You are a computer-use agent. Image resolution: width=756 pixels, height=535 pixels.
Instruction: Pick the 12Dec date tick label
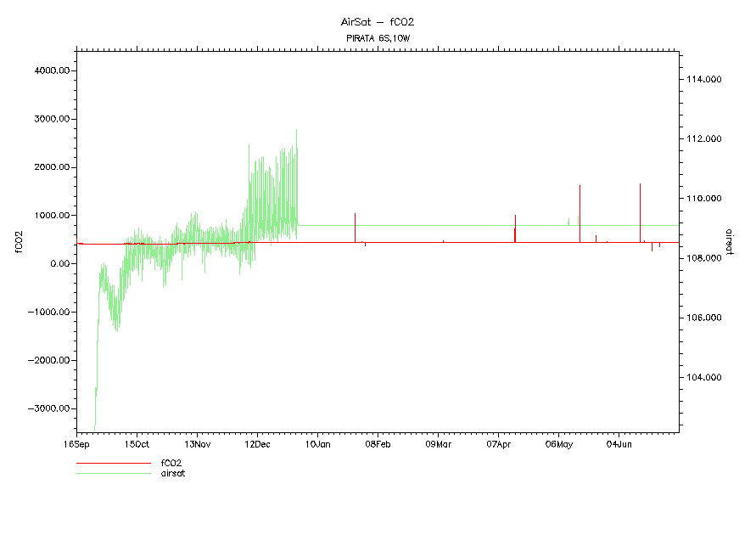[x=257, y=444]
